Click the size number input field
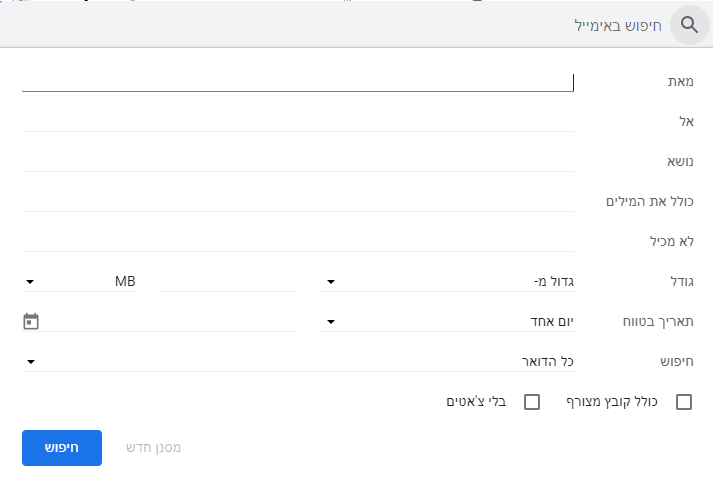This screenshot has height=488, width=713. click(x=228, y=282)
